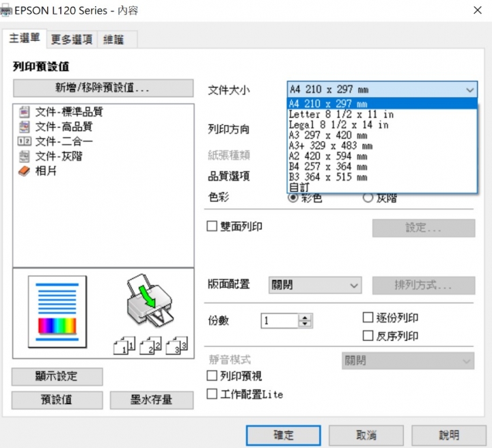Choose Letter 8 1/2 x 11 in
Viewport: 492px width, 448px height.
[x=382, y=114]
